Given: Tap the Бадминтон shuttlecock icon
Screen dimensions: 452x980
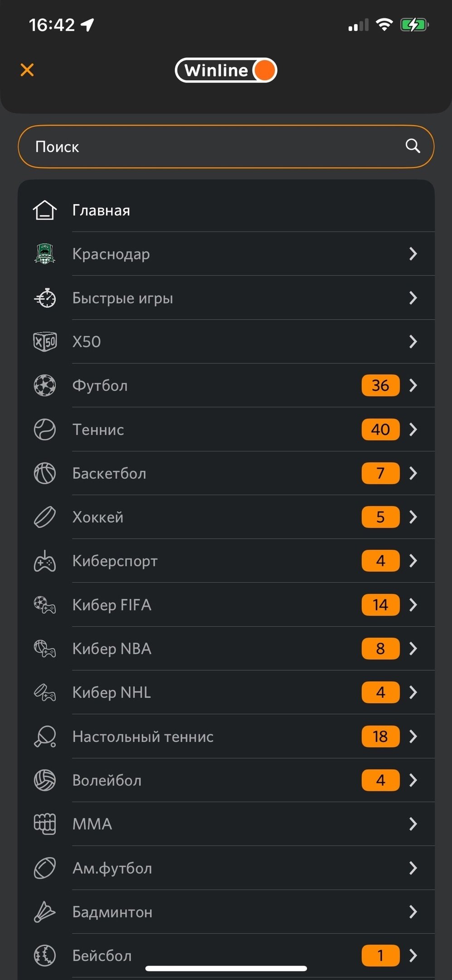Looking at the screenshot, I should (45, 912).
